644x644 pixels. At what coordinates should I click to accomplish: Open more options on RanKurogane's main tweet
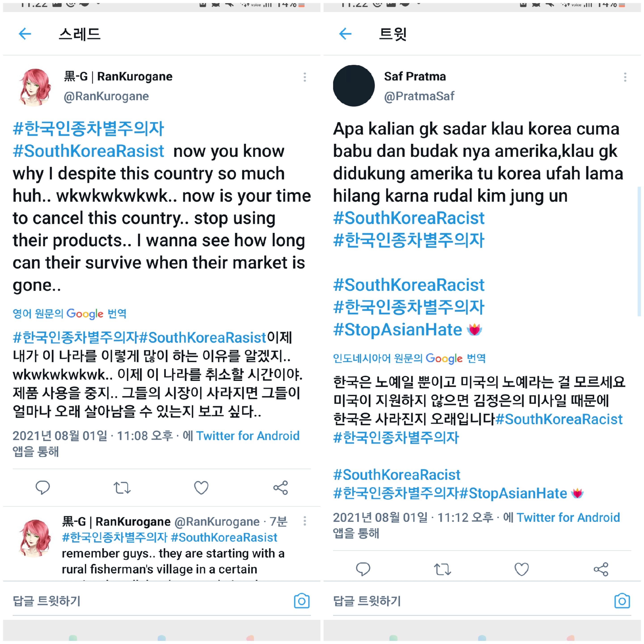tap(305, 77)
